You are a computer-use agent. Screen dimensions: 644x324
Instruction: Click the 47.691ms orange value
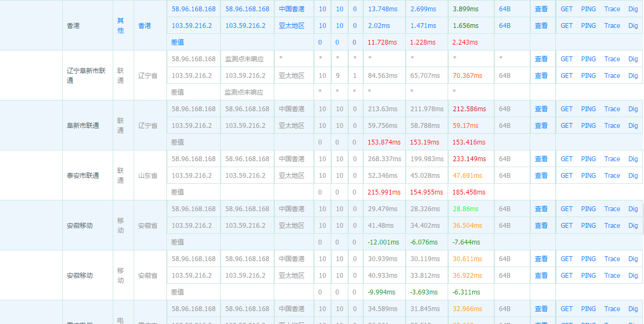tap(468, 176)
